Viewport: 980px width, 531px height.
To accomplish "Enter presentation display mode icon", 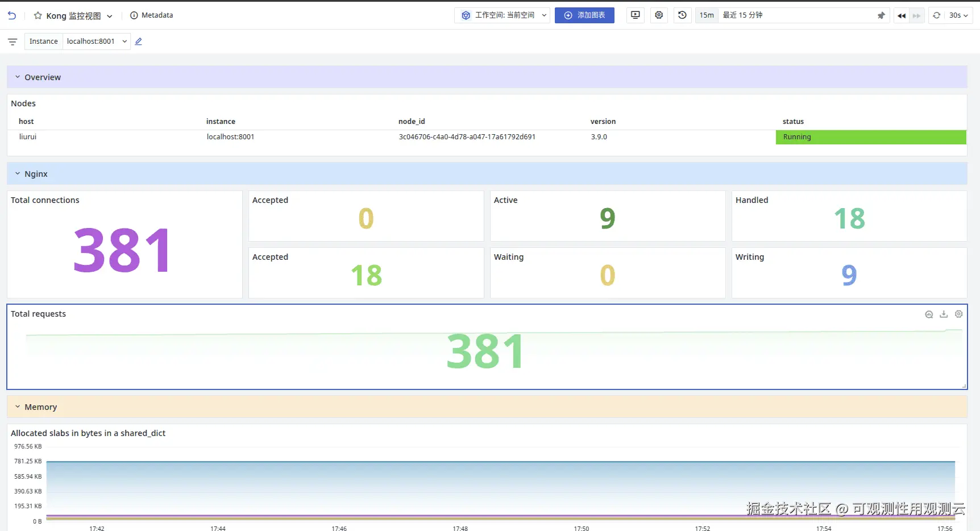I will tap(636, 15).
